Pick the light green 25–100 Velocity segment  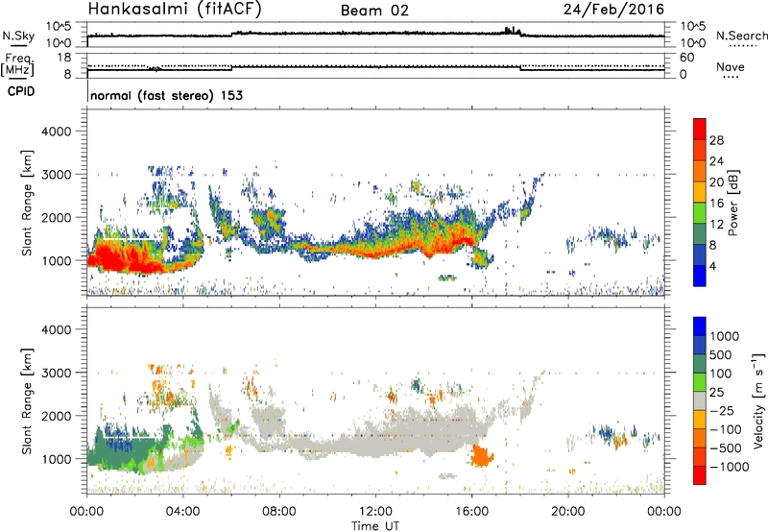point(700,382)
